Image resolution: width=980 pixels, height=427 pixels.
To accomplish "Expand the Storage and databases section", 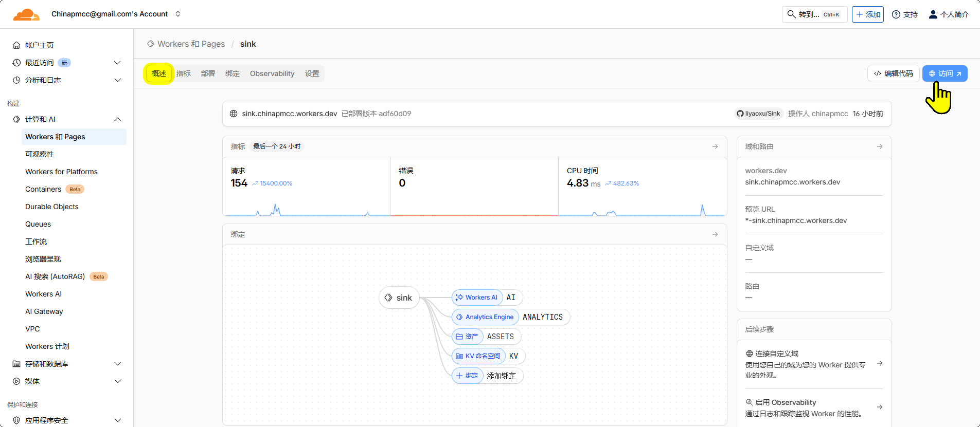I will click(117, 364).
